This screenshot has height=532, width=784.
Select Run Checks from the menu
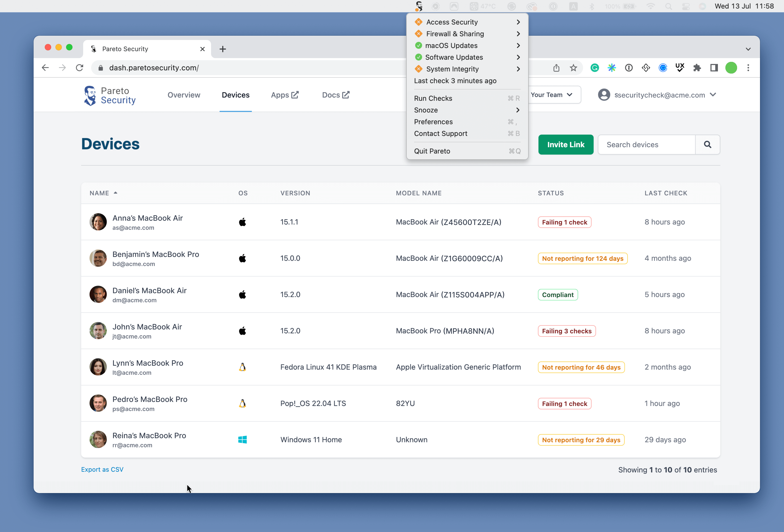tap(433, 98)
